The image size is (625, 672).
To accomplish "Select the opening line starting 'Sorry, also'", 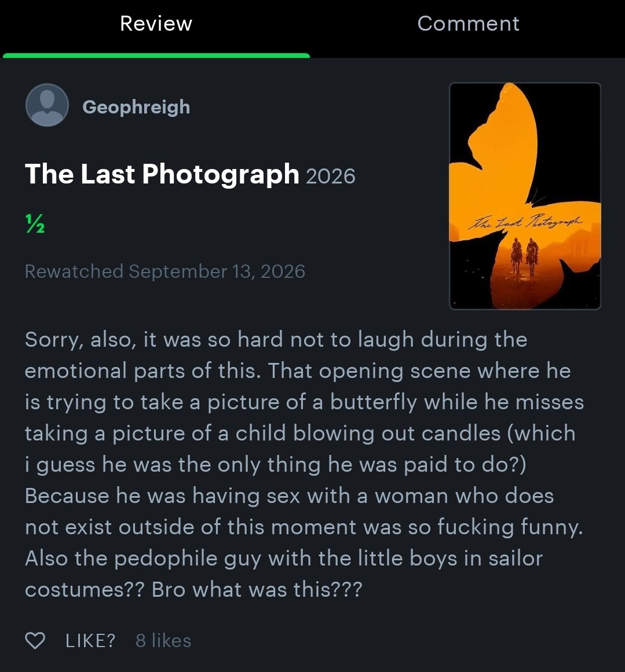I will 276,339.
